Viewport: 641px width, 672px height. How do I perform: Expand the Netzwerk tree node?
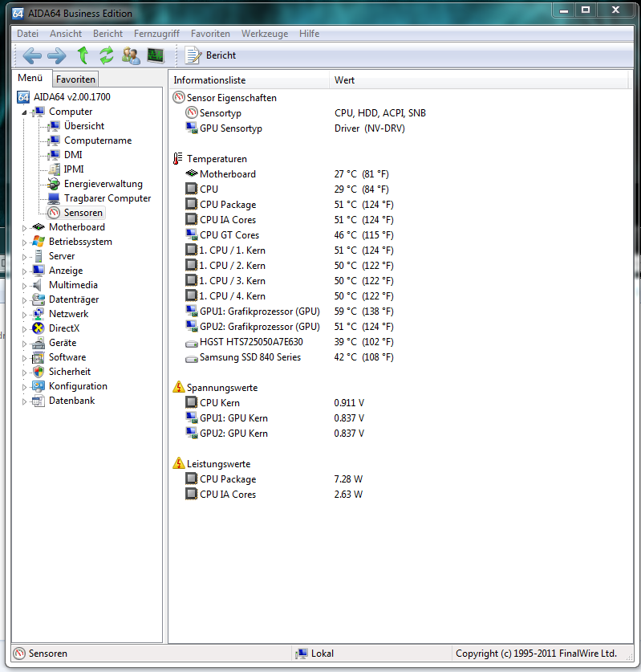(x=24, y=315)
